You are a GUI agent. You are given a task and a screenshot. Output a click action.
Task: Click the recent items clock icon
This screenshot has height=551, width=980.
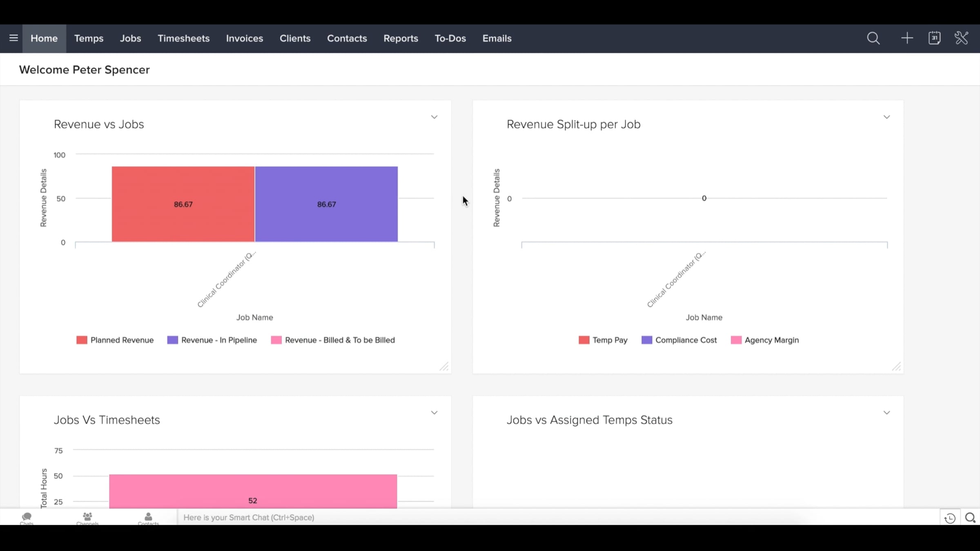(950, 518)
